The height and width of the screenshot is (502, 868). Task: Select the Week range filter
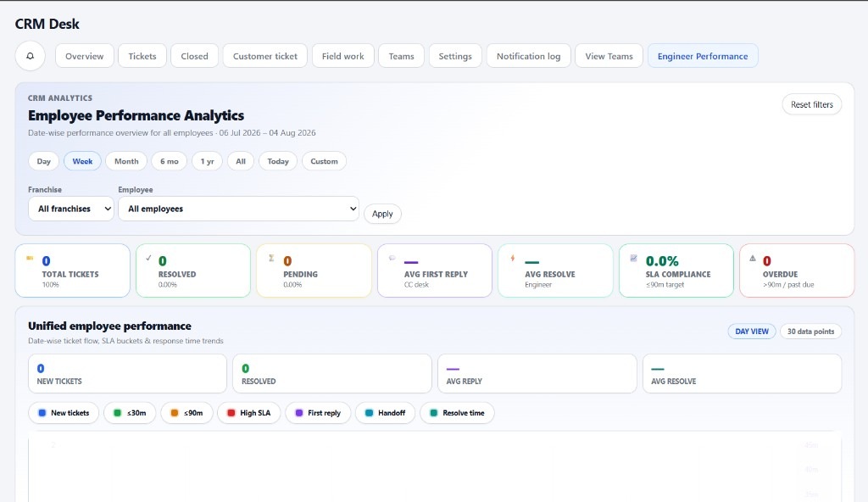tap(82, 161)
